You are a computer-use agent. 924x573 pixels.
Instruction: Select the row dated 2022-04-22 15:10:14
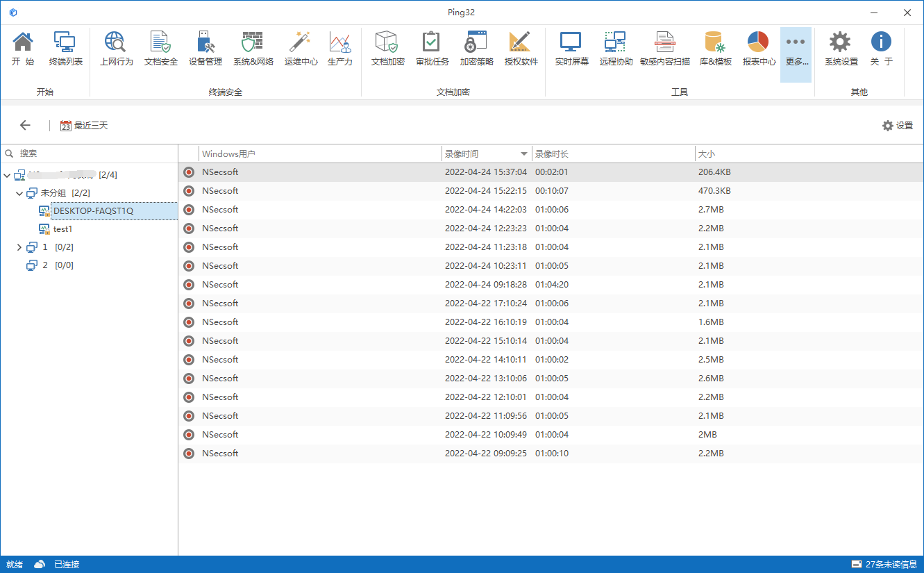click(x=551, y=341)
